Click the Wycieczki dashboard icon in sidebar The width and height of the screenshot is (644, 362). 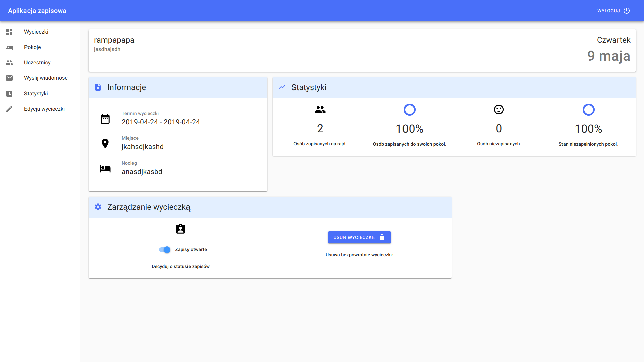click(x=9, y=32)
